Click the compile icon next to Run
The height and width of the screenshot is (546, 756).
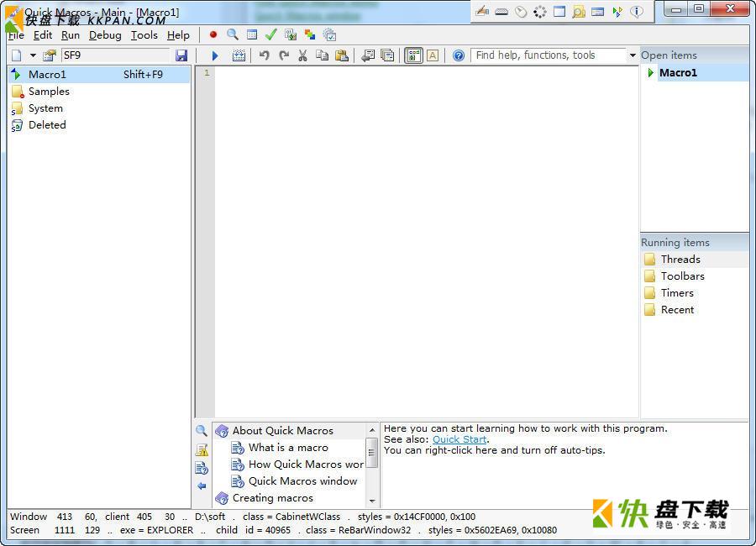(x=239, y=55)
